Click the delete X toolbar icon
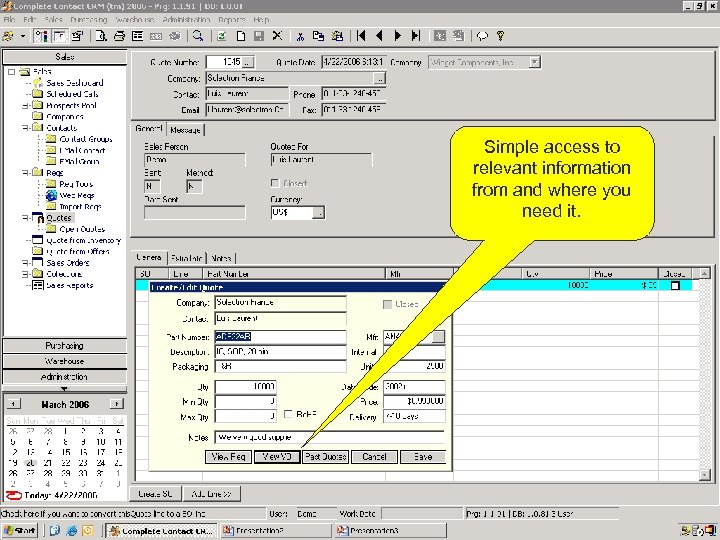Image resolution: width=720 pixels, height=540 pixels. coord(277,36)
